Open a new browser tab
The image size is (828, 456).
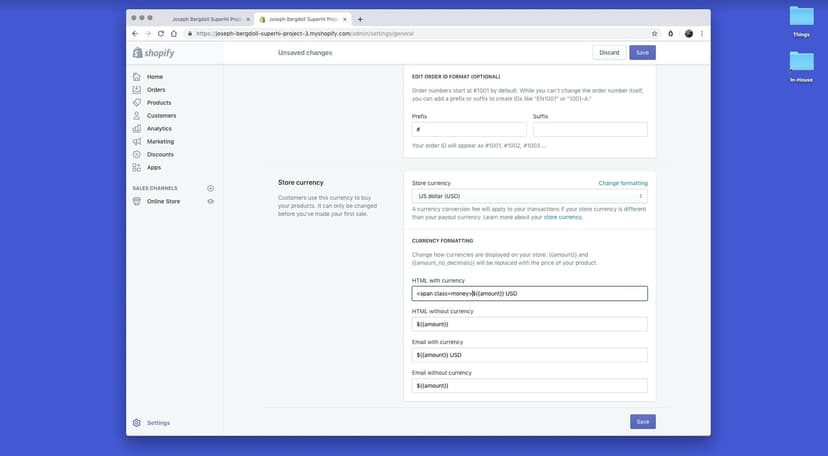[x=360, y=19]
